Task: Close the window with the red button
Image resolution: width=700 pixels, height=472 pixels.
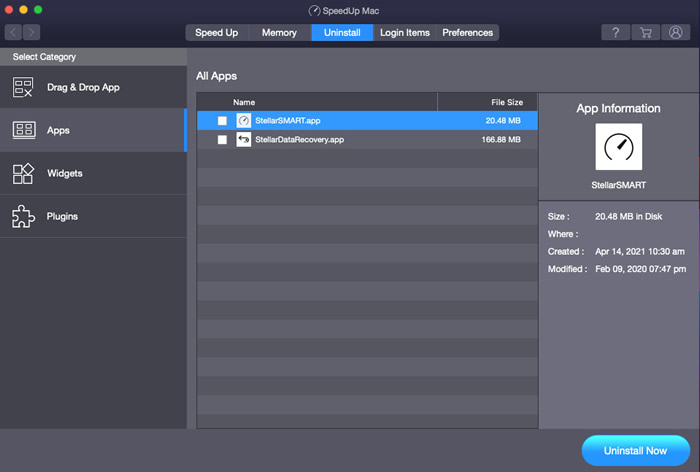Action: (8, 9)
